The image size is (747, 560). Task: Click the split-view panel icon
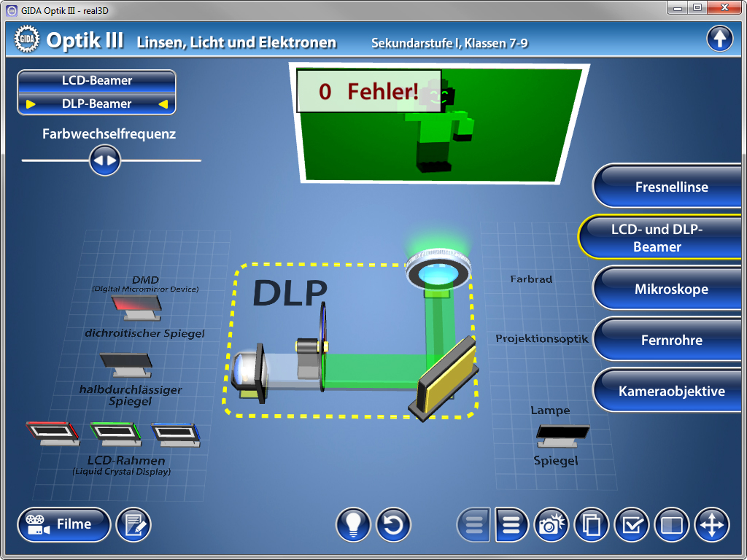(671, 525)
